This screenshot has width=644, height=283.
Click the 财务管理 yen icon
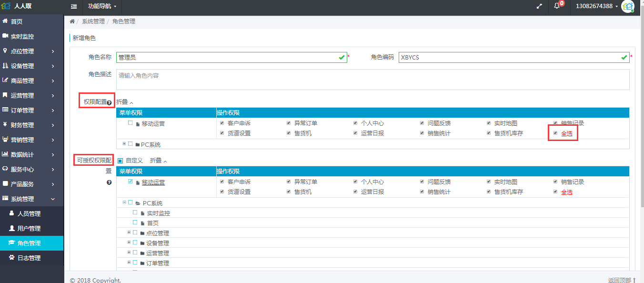[x=5, y=124]
